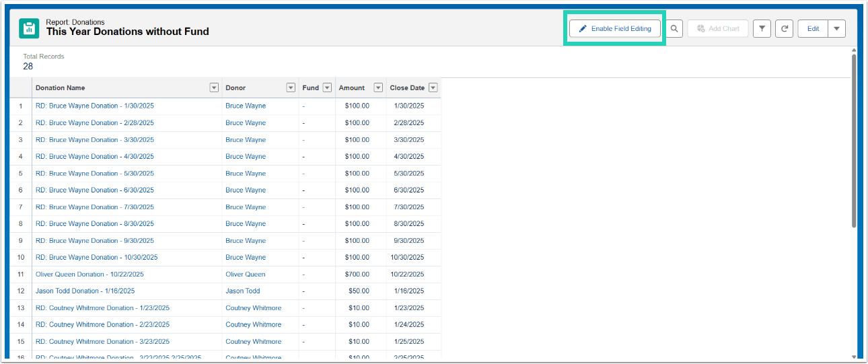Screen dimensions: 868x364
Task: Open the Amount column dropdown arrow
Action: [x=378, y=87]
